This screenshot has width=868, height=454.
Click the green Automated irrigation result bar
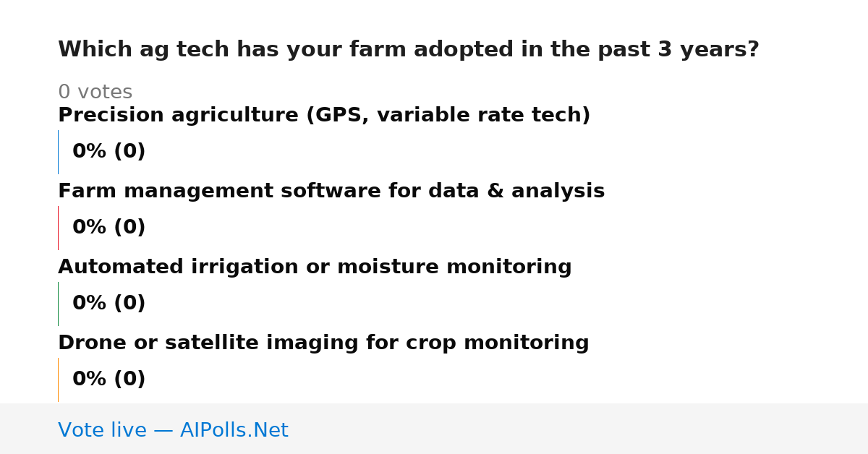(x=58, y=304)
